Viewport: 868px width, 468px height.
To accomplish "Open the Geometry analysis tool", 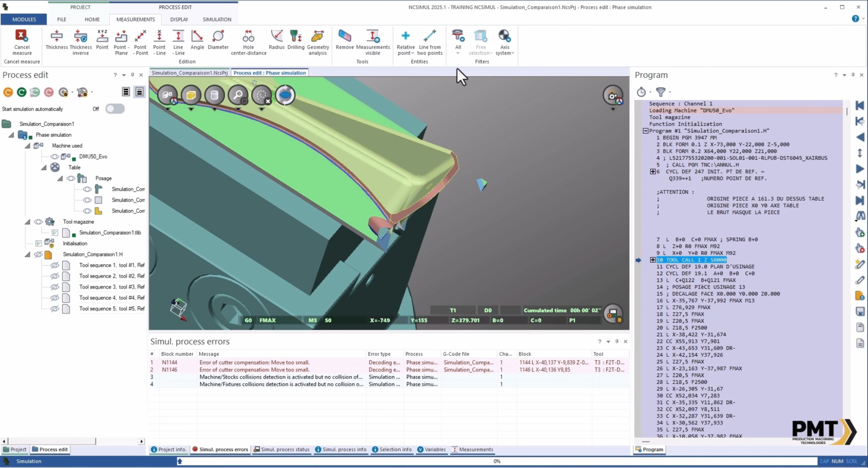I will (x=318, y=42).
